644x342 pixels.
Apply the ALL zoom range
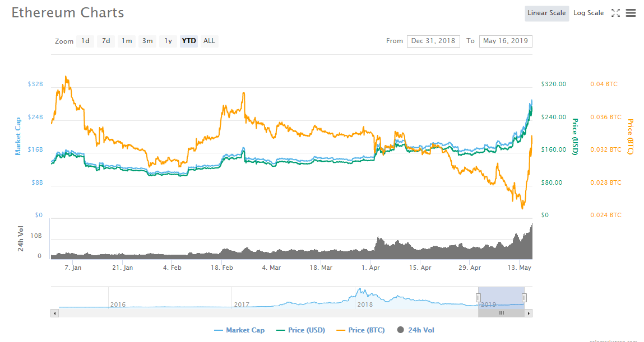[x=209, y=41]
